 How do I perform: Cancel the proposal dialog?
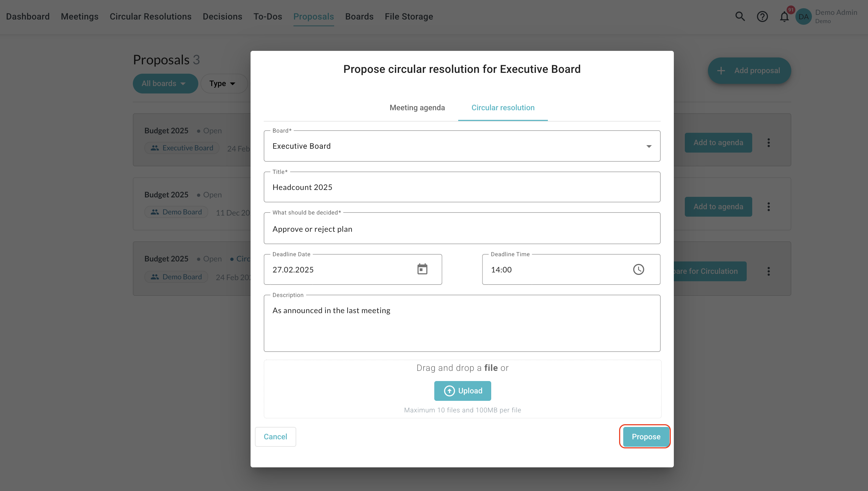pyautogui.click(x=275, y=437)
